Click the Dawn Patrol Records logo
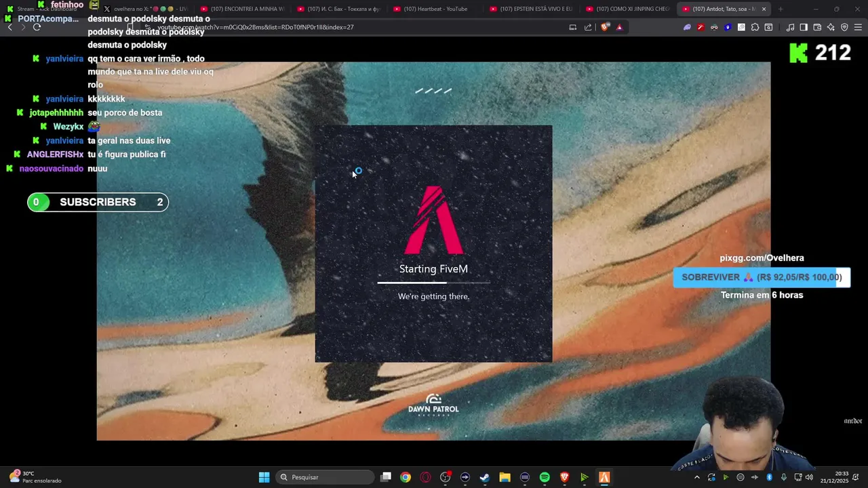Viewport: 868px width, 488px height. pyautogui.click(x=433, y=405)
